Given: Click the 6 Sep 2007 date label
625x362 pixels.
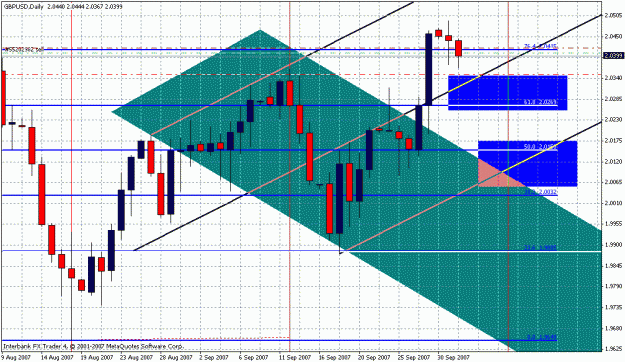Looking at the screenshot, I should pos(254,357).
